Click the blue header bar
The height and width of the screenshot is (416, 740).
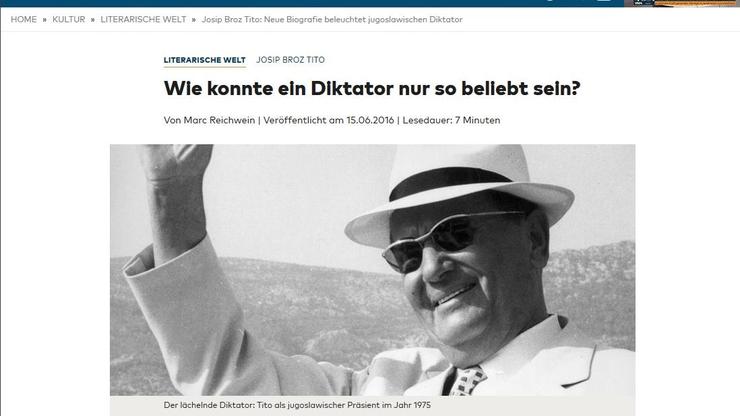[311, 3]
